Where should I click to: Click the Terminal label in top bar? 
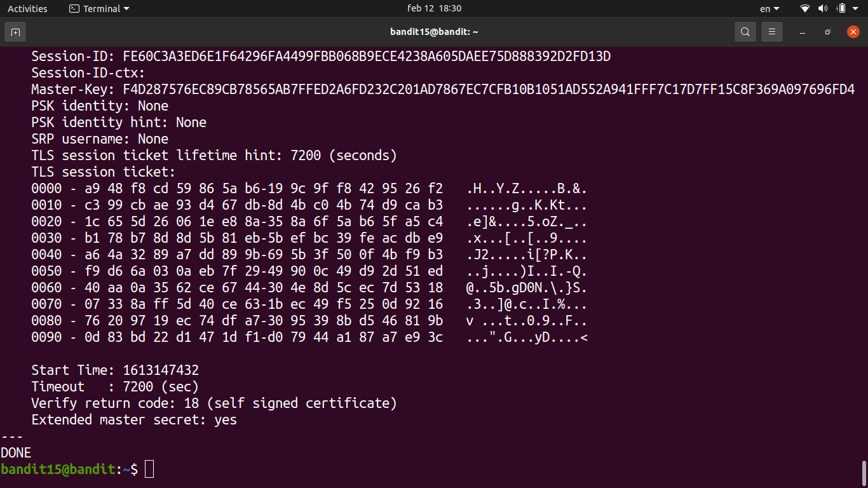tap(102, 9)
